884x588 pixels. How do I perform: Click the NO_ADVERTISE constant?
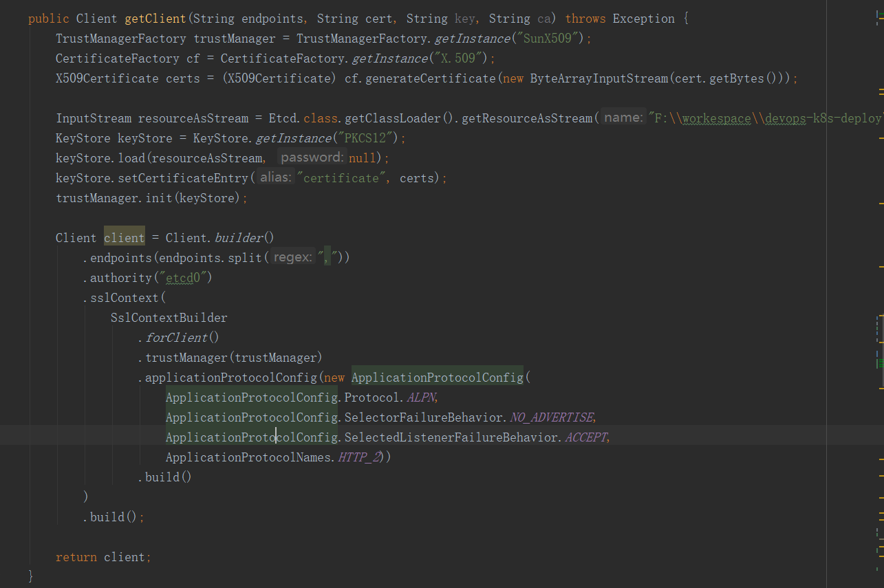(x=551, y=417)
